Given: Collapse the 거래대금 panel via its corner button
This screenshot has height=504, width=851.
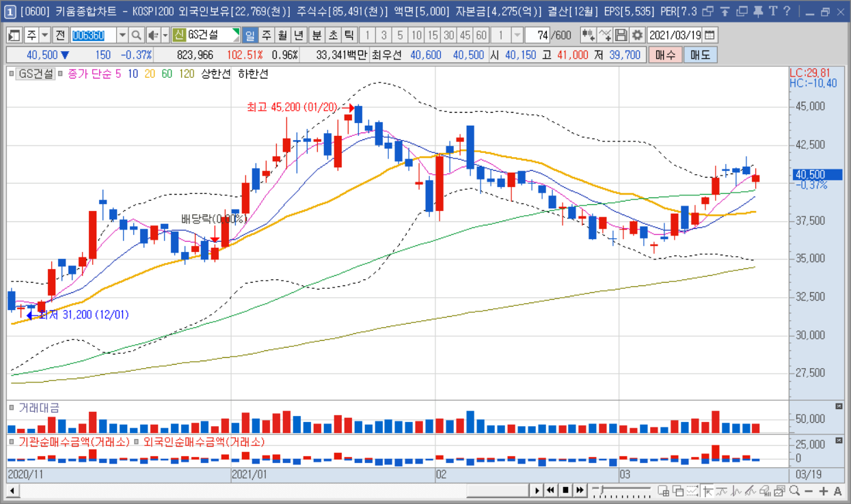Looking at the screenshot, I should [x=839, y=406].
